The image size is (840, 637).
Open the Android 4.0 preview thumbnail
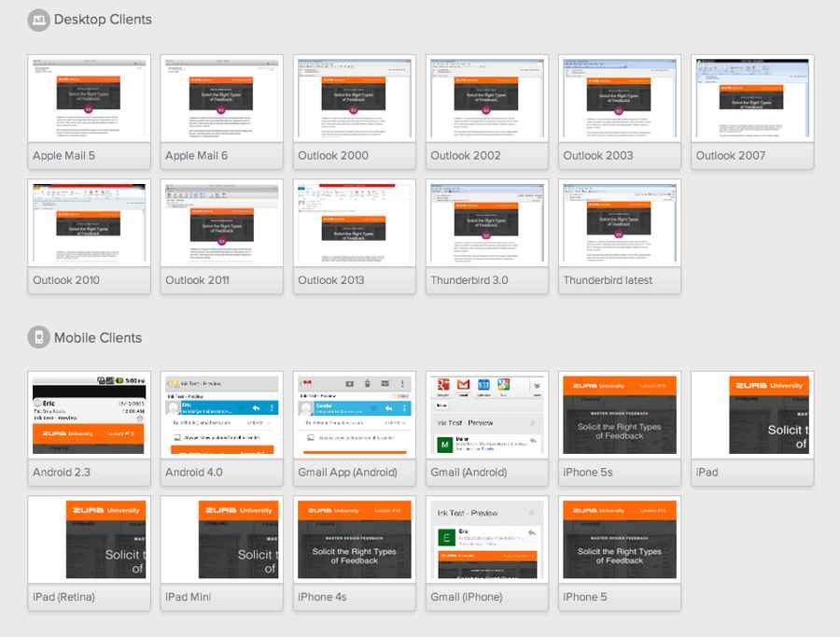pos(222,415)
